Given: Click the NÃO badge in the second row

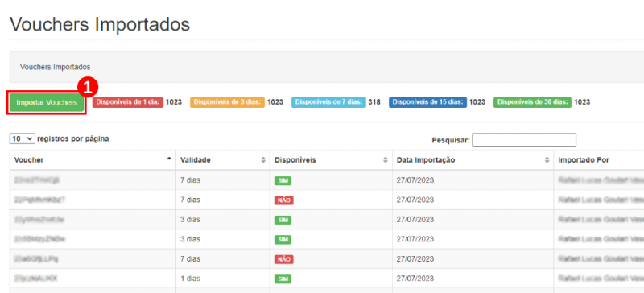Looking at the screenshot, I should 284,200.
